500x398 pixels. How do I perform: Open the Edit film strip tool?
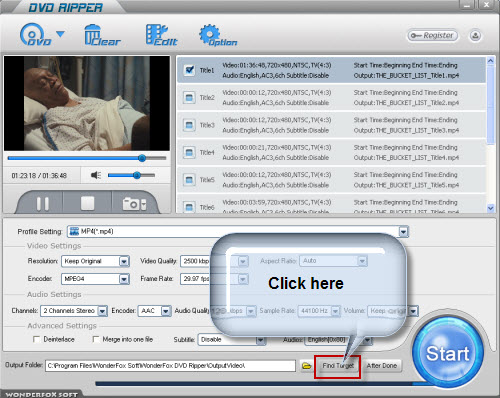[x=161, y=35]
